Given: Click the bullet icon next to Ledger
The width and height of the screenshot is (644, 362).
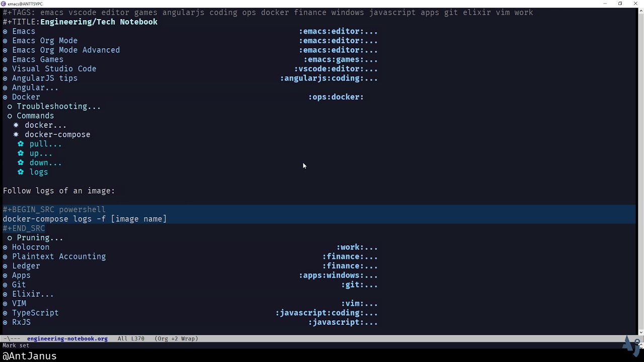Looking at the screenshot, I should click(x=5, y=266).
